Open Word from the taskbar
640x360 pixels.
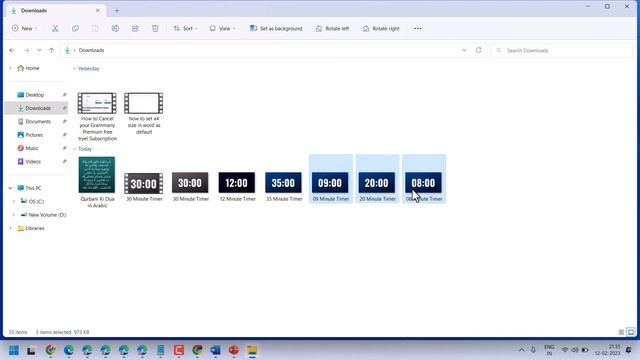[x=215, y=350]
